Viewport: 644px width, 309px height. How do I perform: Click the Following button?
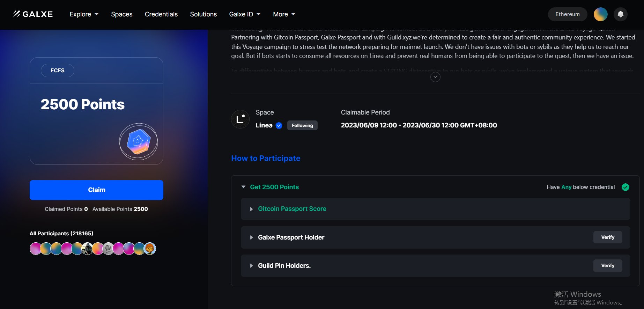click(302, 125)
